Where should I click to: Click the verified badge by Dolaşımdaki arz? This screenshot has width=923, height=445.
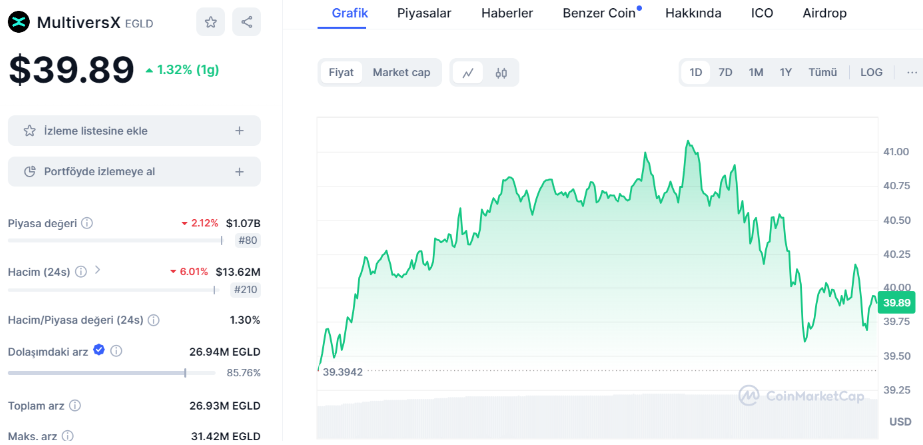[x=99, y=350]
